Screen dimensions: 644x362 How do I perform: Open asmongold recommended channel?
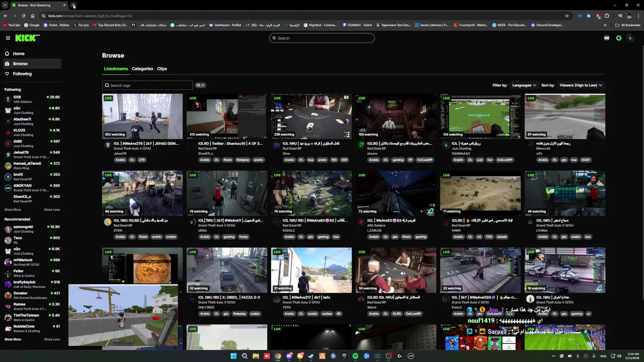click(x=31, y=229)
